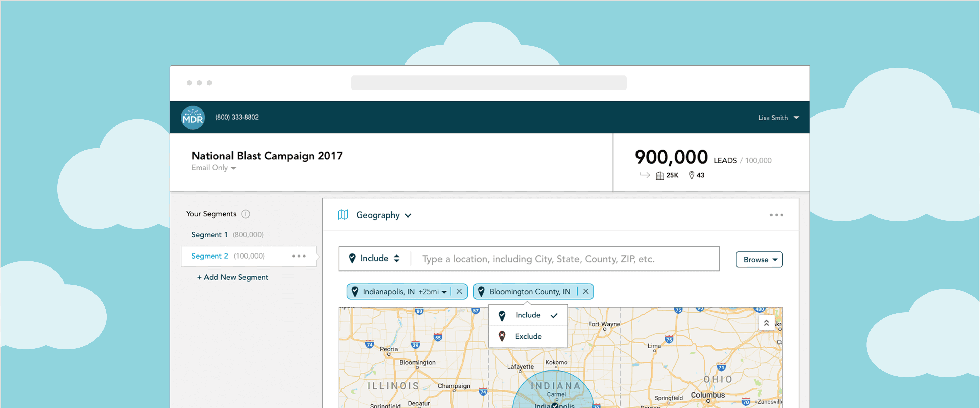Click the arrow icon under leads count
The height and width of the screenshot is (408, 980).
(x=645, y=175)
